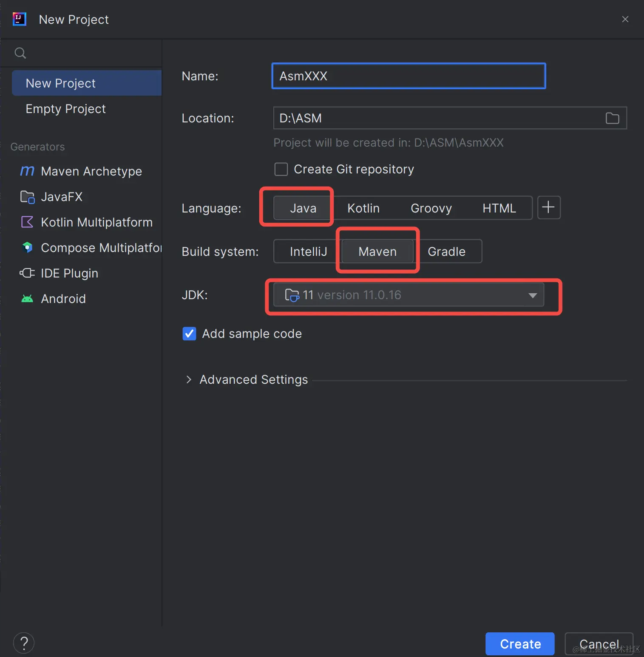The image size is (644, 657).
Task: Click the Create button
Action: point(520,644)
